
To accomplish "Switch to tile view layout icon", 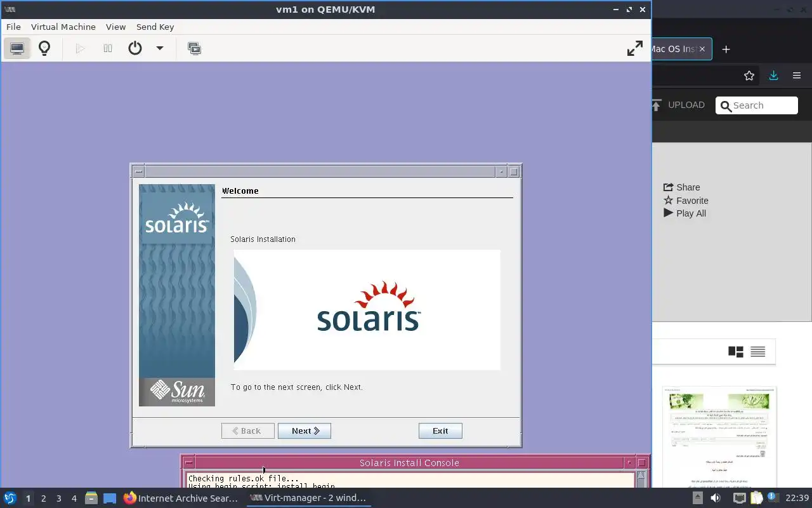I will pos(736,352).
